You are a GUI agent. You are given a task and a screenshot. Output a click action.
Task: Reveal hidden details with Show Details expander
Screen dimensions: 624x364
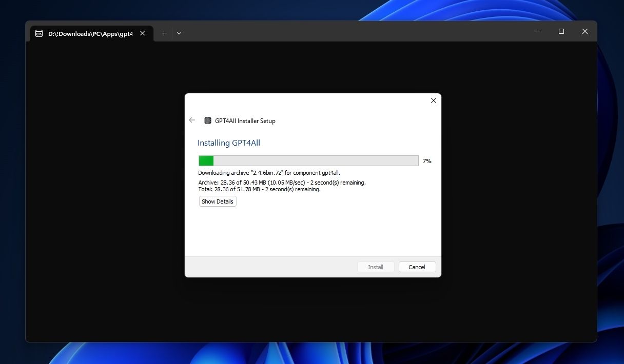coord(217,201)
